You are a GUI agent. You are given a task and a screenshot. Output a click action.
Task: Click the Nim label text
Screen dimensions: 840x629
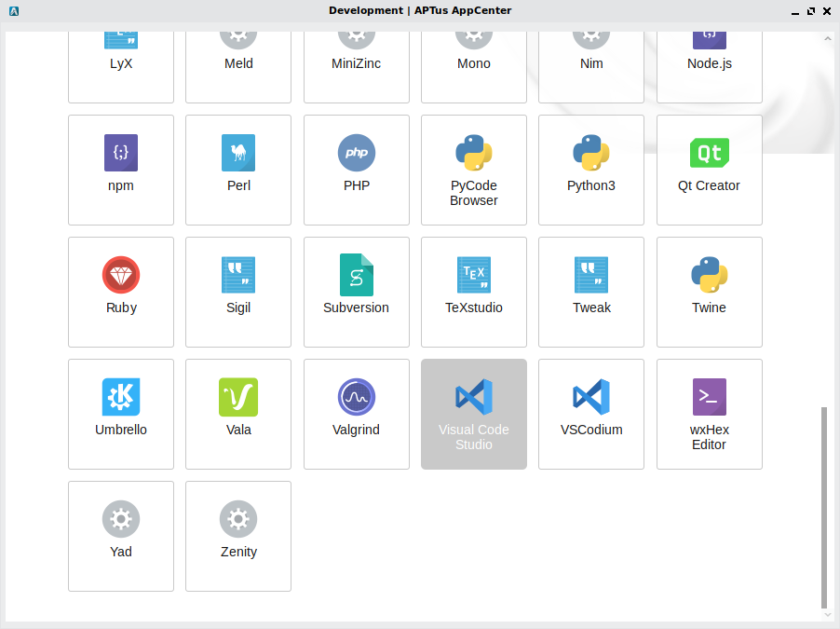[591, 63]
